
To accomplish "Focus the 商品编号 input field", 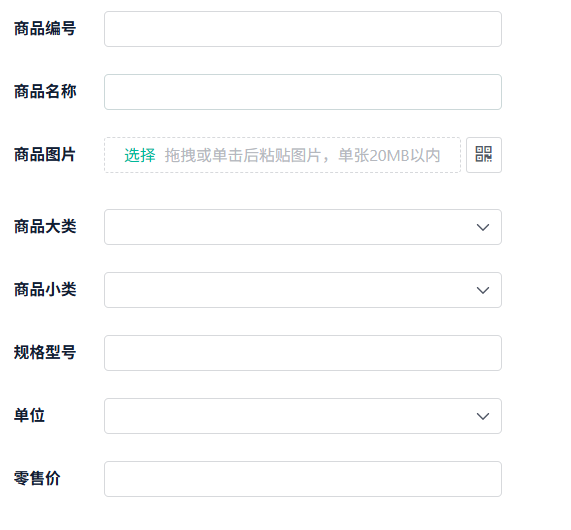I will click(303, 29).
